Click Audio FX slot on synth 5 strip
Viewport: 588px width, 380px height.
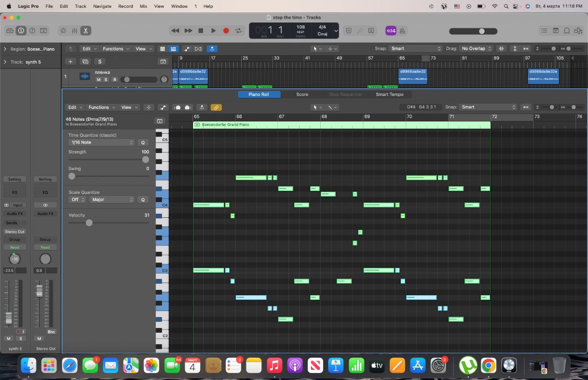[15, 214]
